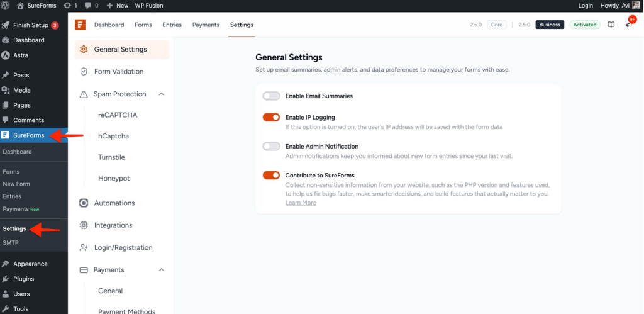
Task: Open Forms in the WordPress sidebar submenu
Action: 11,172
